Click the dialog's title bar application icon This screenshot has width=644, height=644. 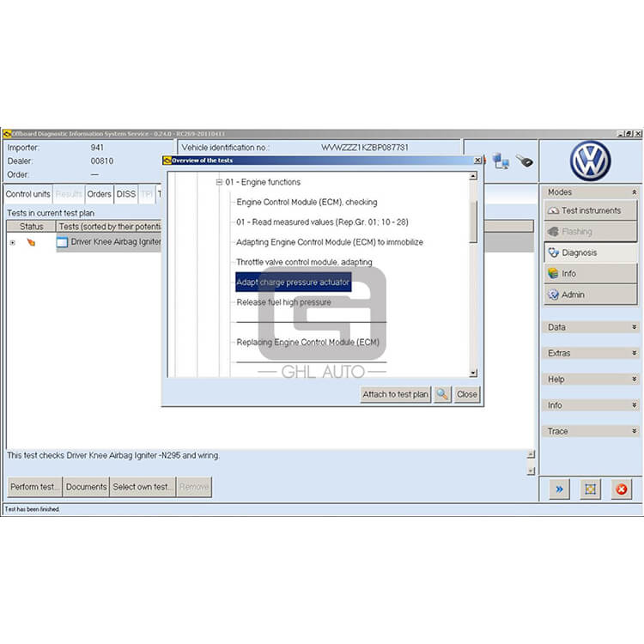coord(167,161)
